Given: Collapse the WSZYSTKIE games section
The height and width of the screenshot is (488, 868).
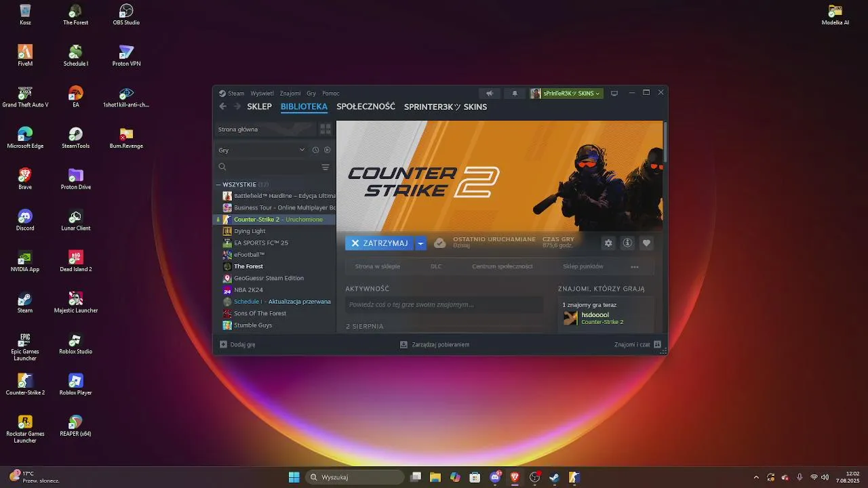Looking at the screenshot, I should (x=218, y=184).
